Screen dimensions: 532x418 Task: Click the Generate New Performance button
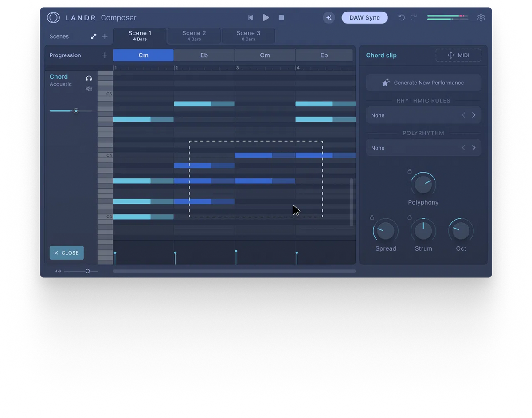click(423, 83)
